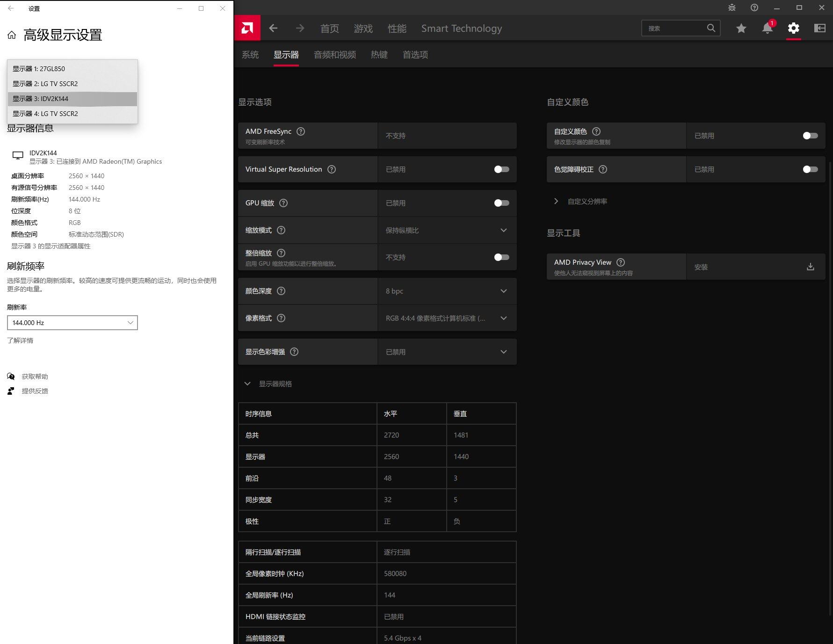This screenshot has width=833, height=644.
Task: Open the Smart Technology navigation item
Action: click(x=462, y=29)
